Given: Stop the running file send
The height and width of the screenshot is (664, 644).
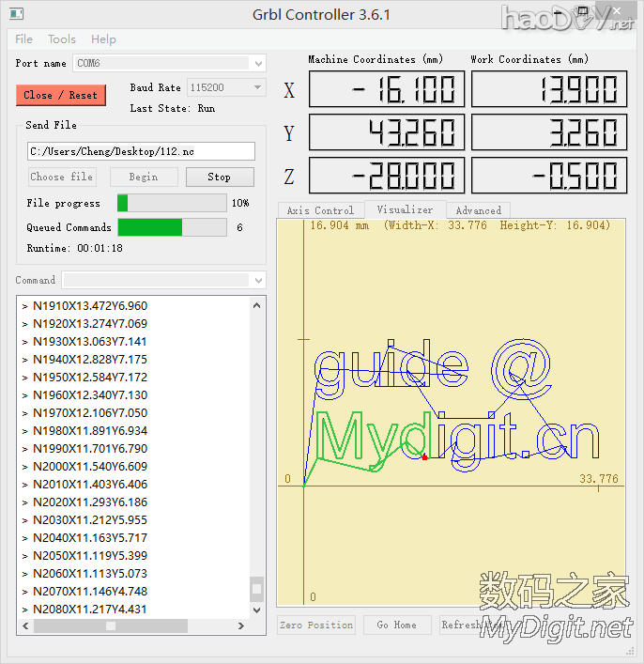Looking at the screenshot, I should pos(219,177).
